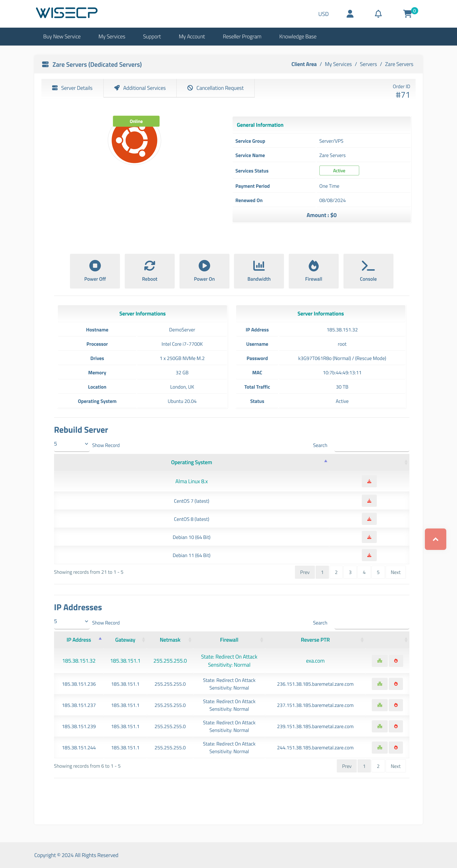Click green network icon for 185.38.151.239
Viewport: 457px width, 868px height.
pos(380,726)
